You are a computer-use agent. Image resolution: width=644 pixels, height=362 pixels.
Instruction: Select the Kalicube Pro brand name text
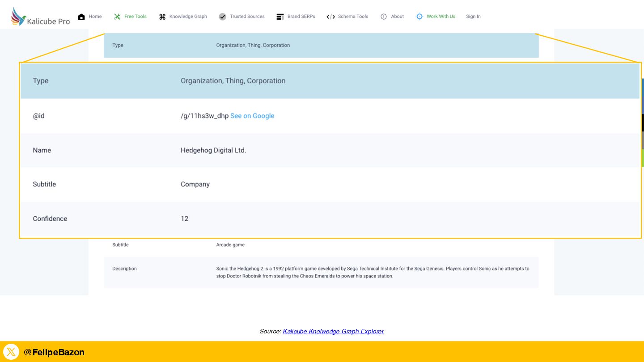coord(48,21)
